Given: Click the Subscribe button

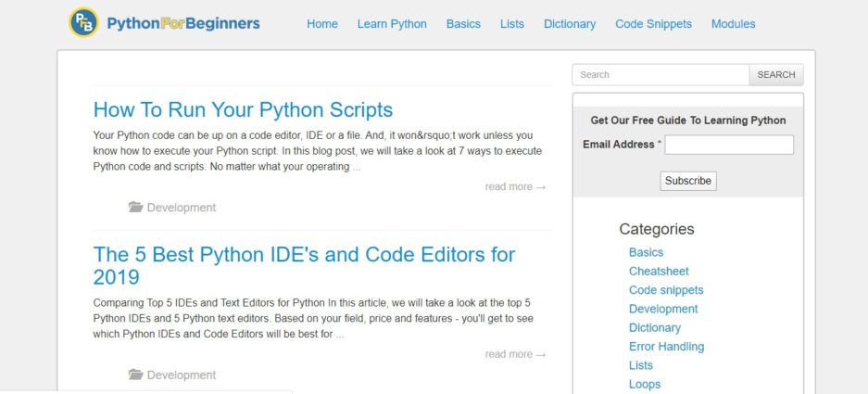Looking at the screenshot, I should click(688, 181).
